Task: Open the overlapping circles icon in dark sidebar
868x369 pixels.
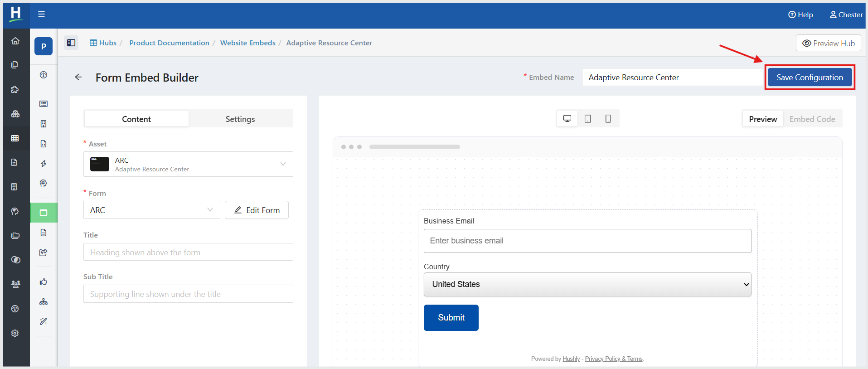Action: pyautogui.click(x=15, y=260)
